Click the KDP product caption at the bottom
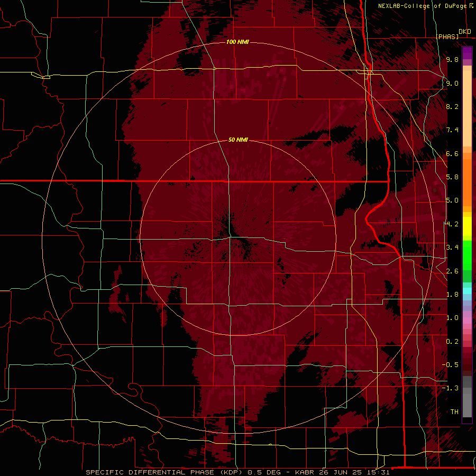This screenshot has width=476, height=476. [x=237, y=472]
